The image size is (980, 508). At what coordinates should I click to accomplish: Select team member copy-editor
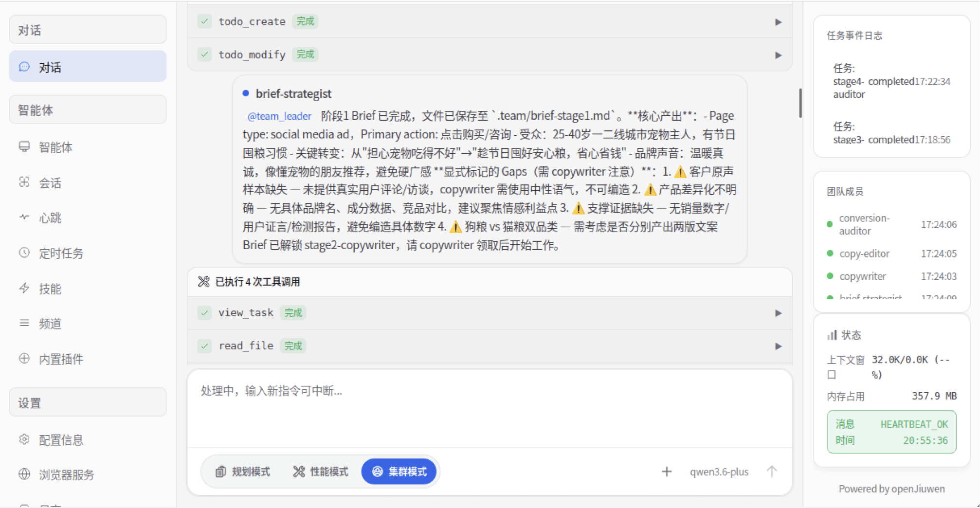[x=891, y=254]
